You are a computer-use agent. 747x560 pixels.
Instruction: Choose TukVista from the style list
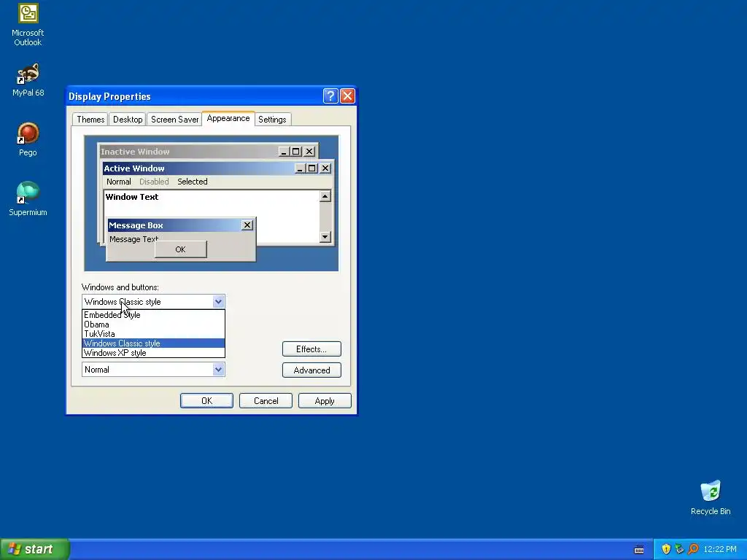[x=153, y=334]
